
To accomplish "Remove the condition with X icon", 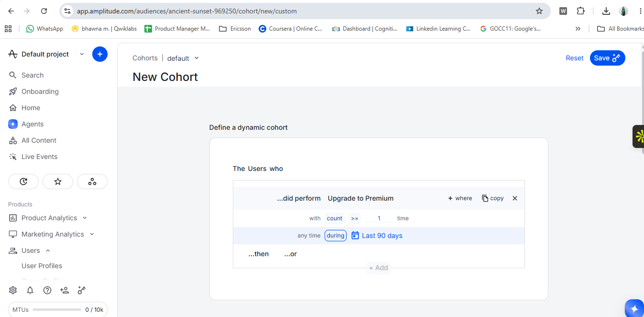I will pyautogui.click(x=515, y=198).
